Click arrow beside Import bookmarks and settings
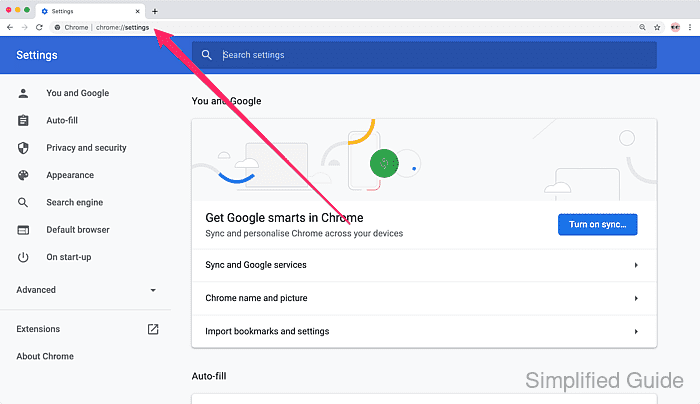Image resolution: width=700 pixels, height=404 pixels. 636,331
